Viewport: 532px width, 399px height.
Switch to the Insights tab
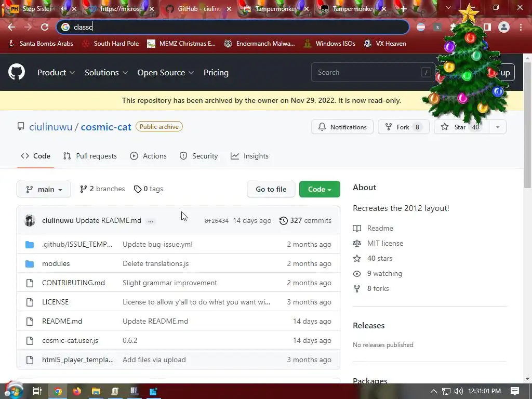(x=249, y=156)
